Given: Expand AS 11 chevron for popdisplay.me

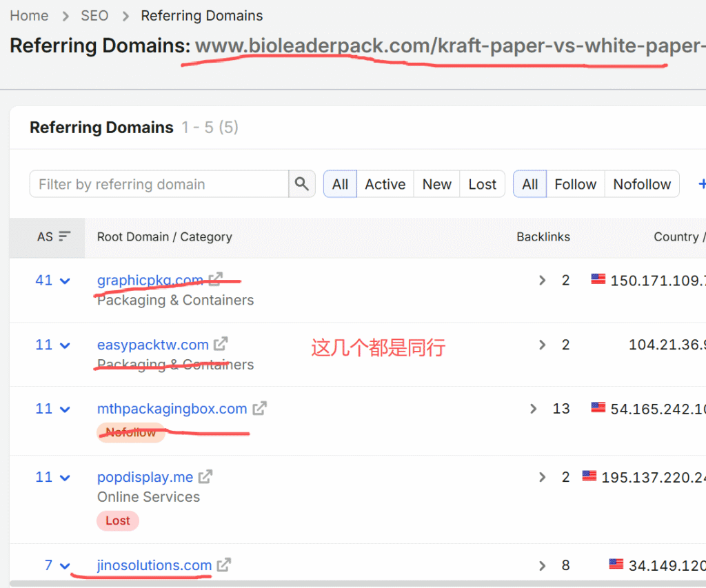Looking at the screenshot, I should coord(65,478).
